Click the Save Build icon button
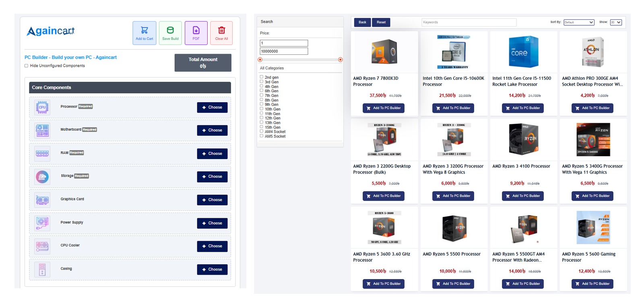 (170, 33)
